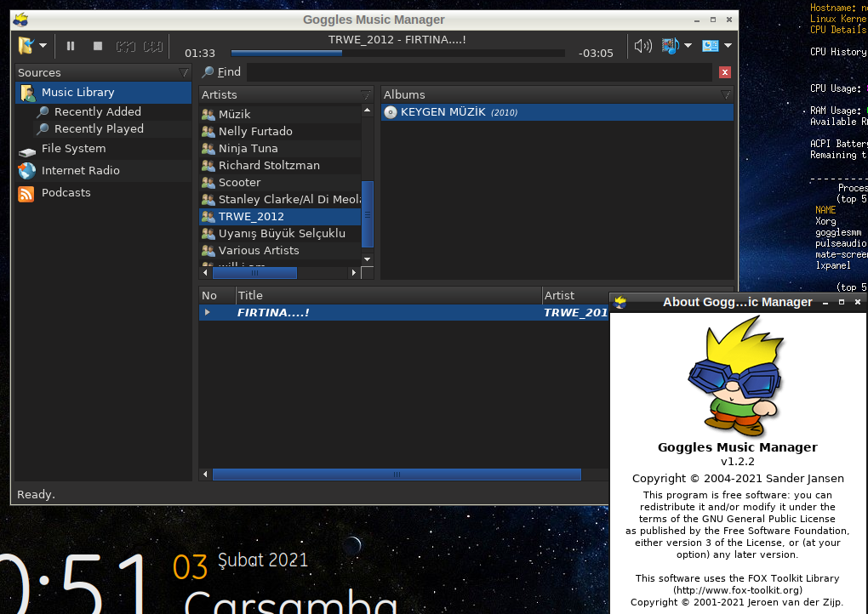Click the Podcasts RSS icon
The height and width of the screenshot is (614, 868).
pyautogui.click(x=26, y=194)
